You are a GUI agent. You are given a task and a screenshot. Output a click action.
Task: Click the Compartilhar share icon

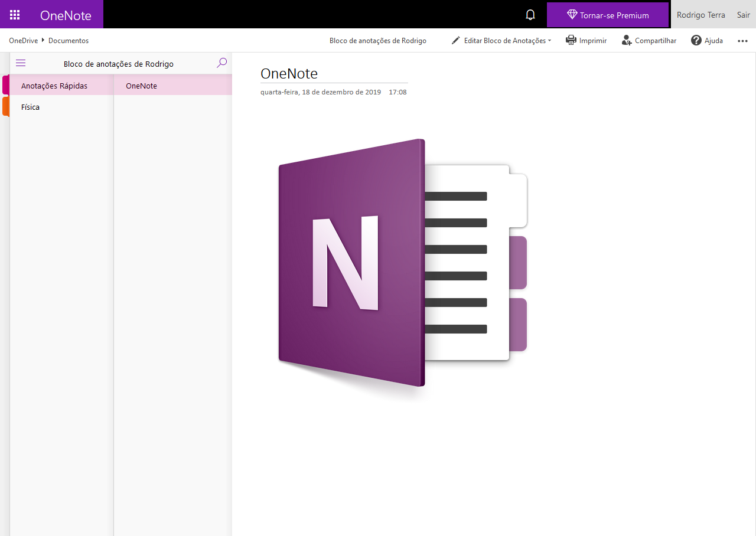click(627, 40)
